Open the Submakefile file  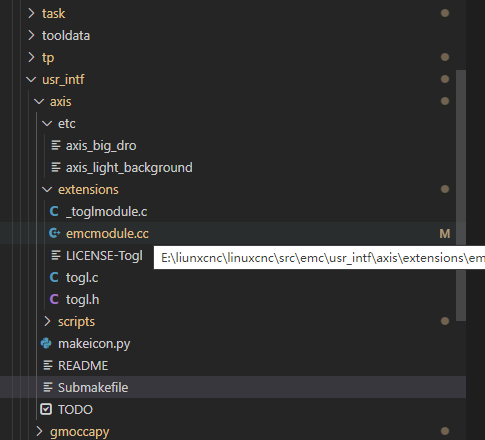pyautogui.click(x=233, y=387)
